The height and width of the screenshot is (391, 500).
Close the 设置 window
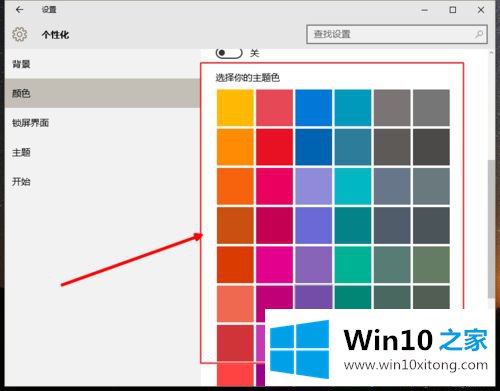pos(481,10)
